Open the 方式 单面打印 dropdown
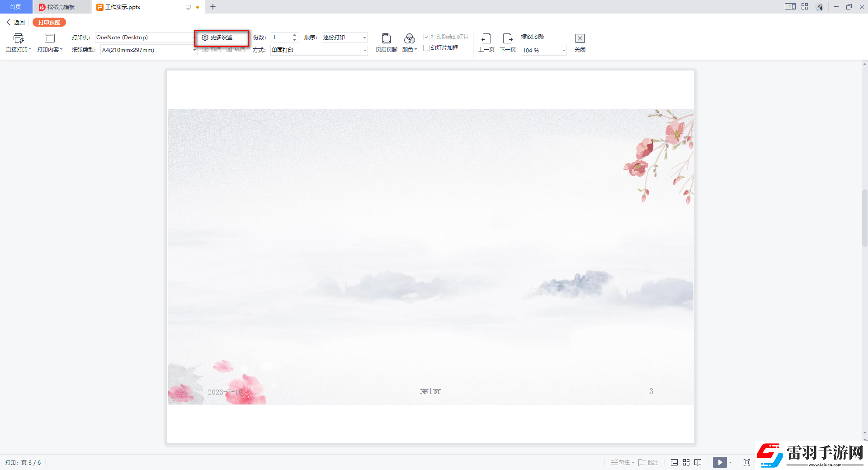 [364, 50]
